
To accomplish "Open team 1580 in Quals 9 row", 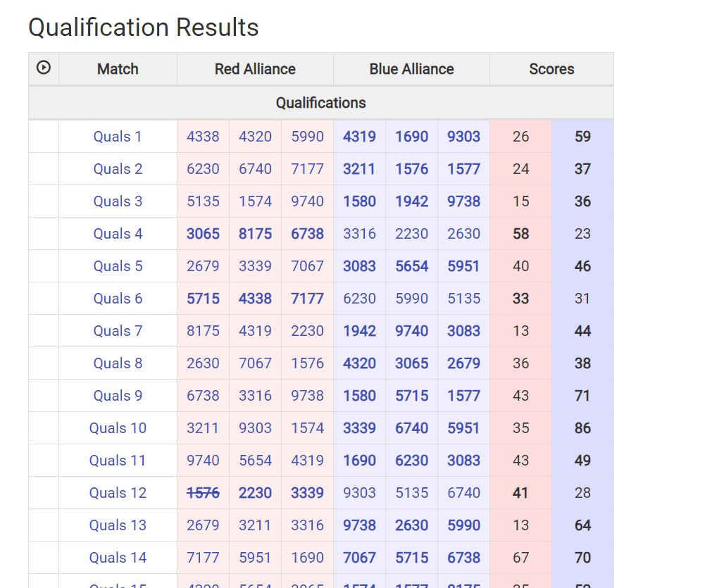I will click(x=359, y=396).
